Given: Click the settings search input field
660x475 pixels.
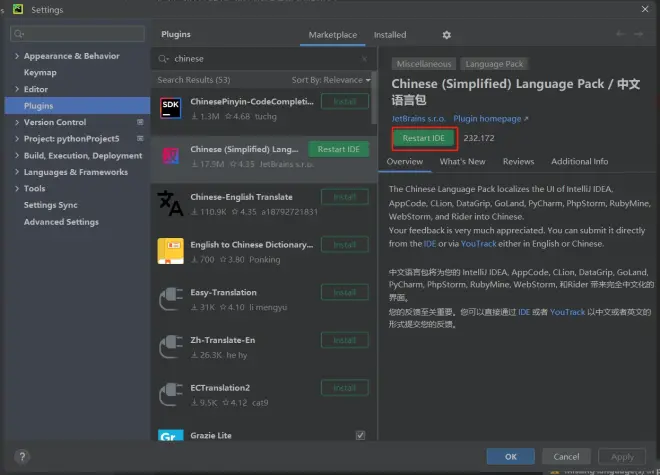Looking at the screenshot, I should pos(77,34).
